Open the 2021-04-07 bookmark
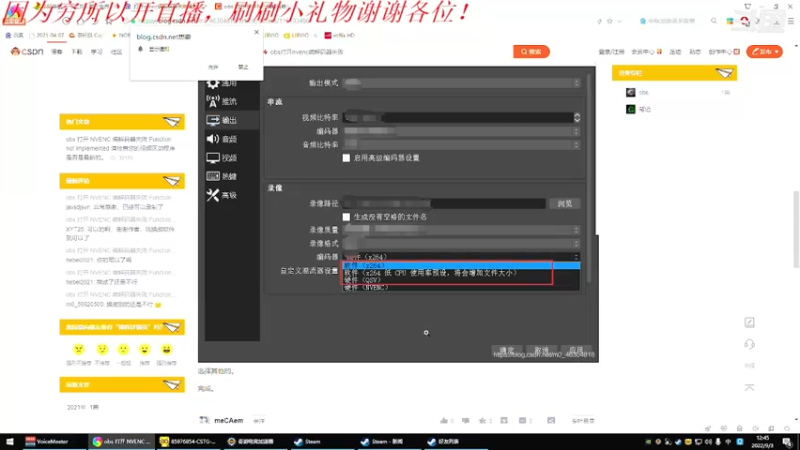This screenshot has width=800, height=450. [x=46, y=35]
